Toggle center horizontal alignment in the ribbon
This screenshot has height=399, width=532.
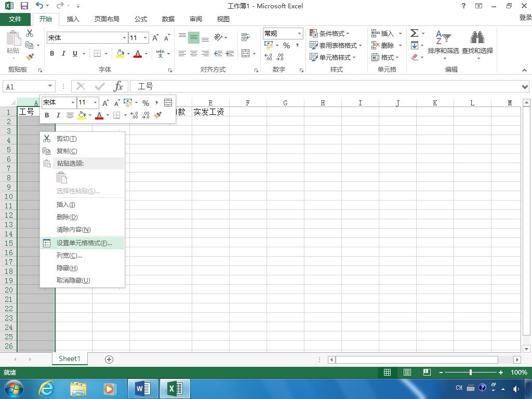click(194, 54)
